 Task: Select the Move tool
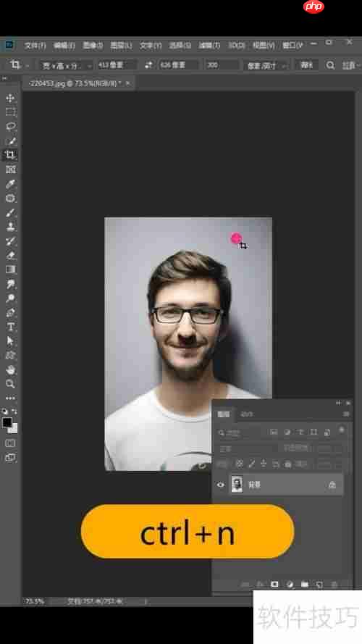click(x=11, y=98)
